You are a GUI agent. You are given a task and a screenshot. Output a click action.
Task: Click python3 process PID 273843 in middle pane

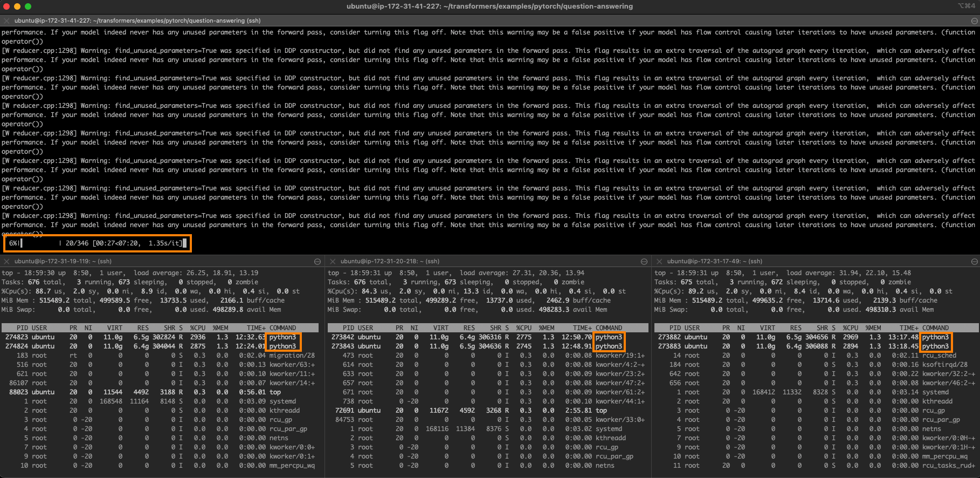(609, 346)
